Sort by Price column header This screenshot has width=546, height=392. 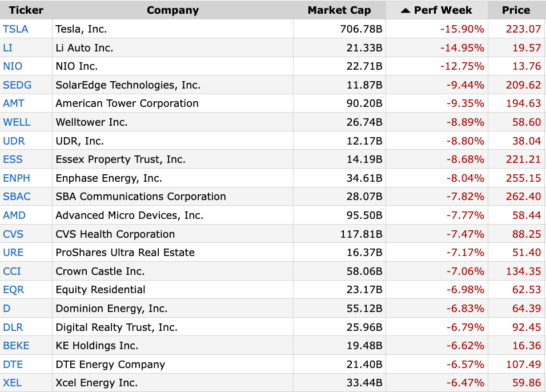pyautogui.click(x=516, y=10)
